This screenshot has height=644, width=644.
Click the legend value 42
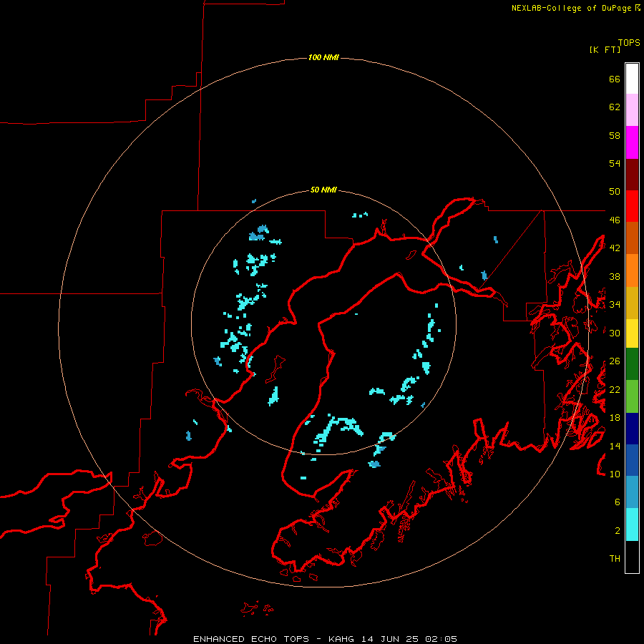point(615,248)
